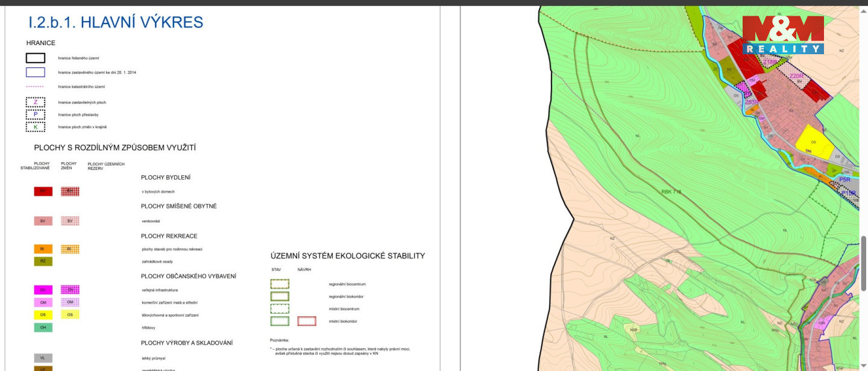Click the grey VL light industry swatch
868x371 pixels.
point(43,358)
